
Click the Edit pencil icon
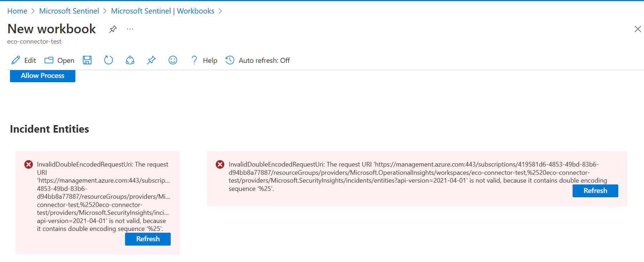pos(16,60)
